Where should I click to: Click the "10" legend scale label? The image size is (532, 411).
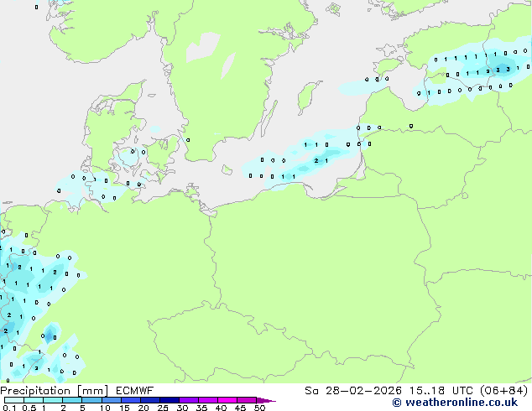coord(105,408)
